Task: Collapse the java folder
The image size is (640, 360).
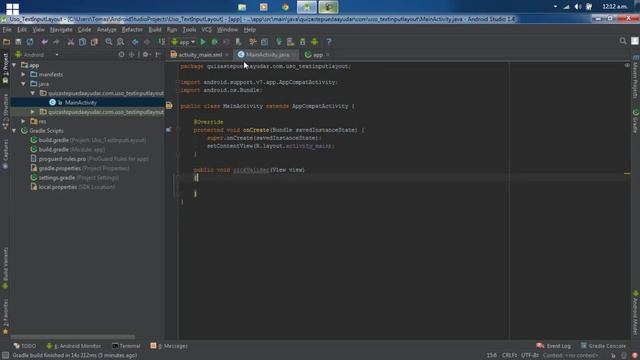Action: point(24,84)
